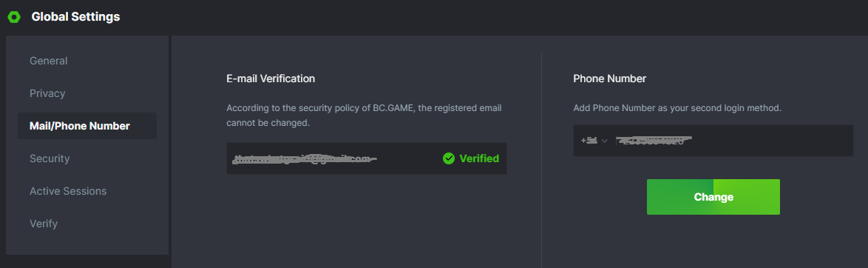The width and height of the screenshot is (868, 268).
Task: Click the phone number input field
Action: [733, 141]
